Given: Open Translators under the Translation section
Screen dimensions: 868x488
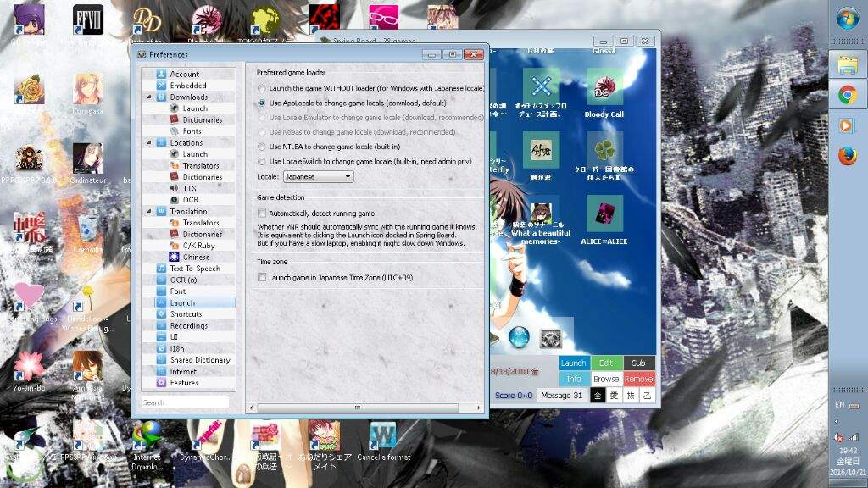Looking at the screenshot, I should 200,223.
